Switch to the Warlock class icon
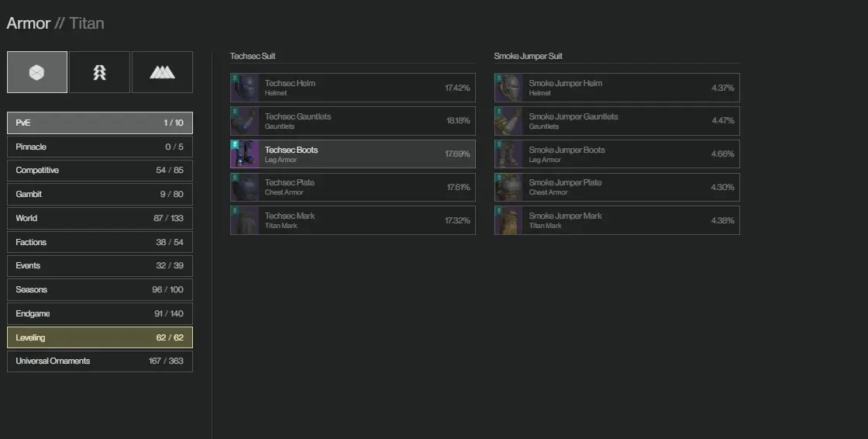 pyautogui.click(x=162, y=72)
